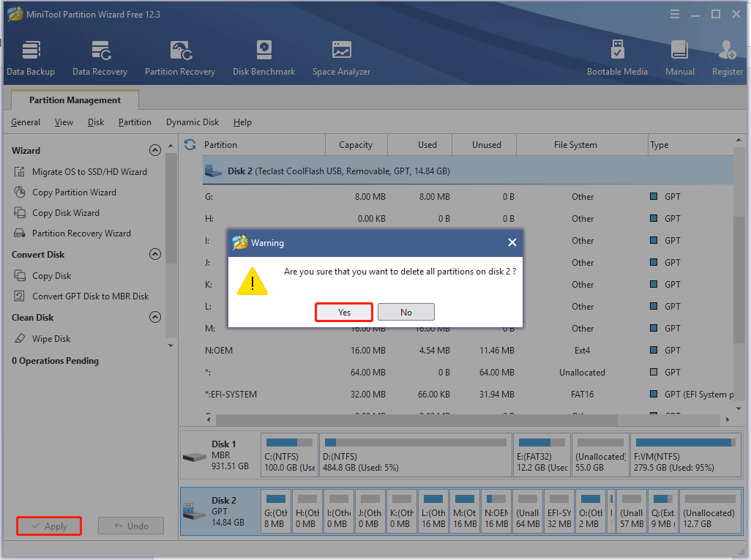Click the GPT color square in H: row

point(654,218)
